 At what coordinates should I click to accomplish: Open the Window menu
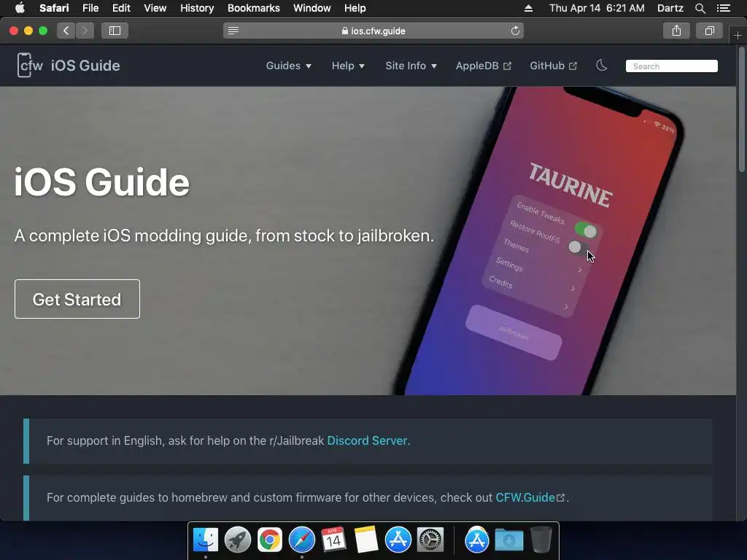coord(312,8)
